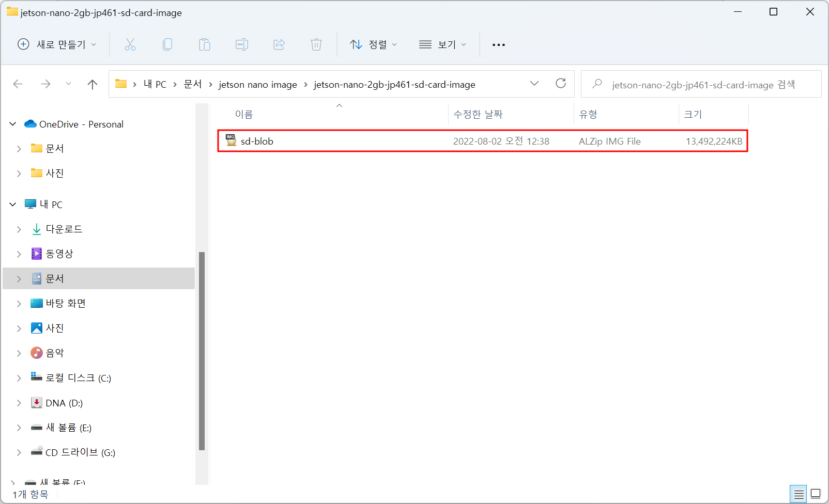This screenshot has width=829, height=504.
Task: Click the folder icon in address bar
Action: tap(121, 84)
